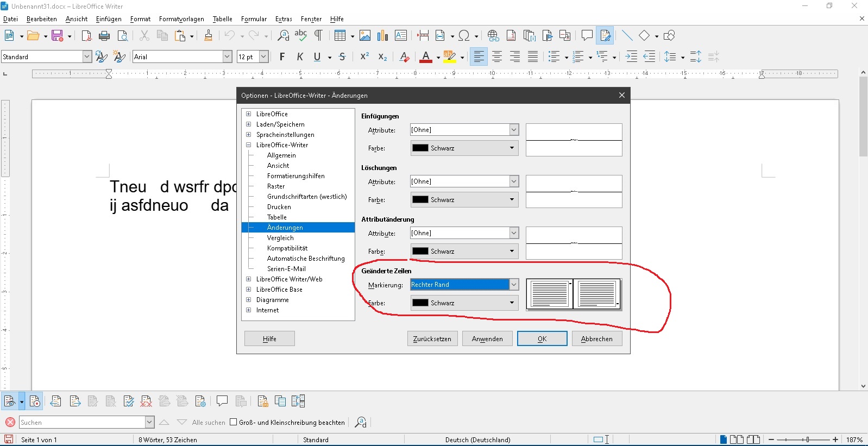Viewport: 868px width, 446px height.
Task: Open the Formatvorlagen menu
Action: point(181,19)
